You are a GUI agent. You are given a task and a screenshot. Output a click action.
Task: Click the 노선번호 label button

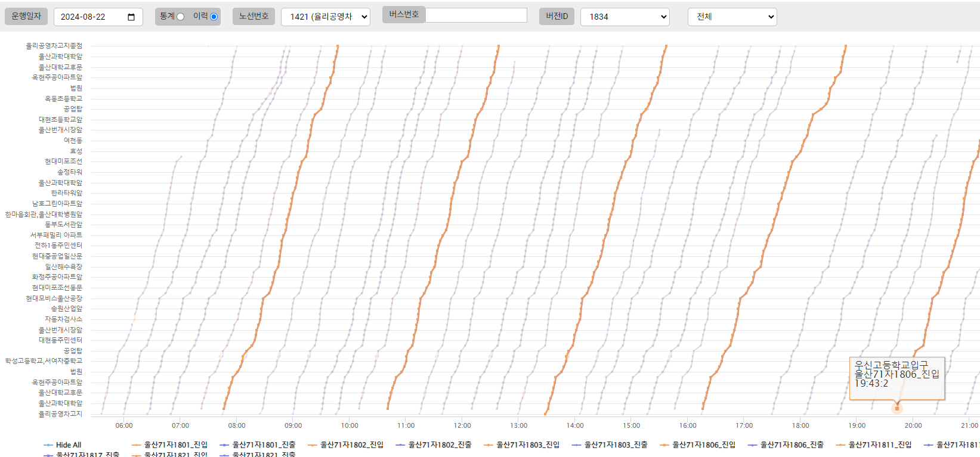[x=253, y=16]
